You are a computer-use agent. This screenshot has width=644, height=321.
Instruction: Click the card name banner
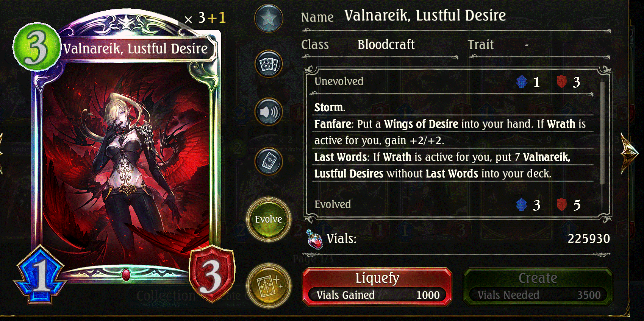pyautogui.click(x=136, y=49)
